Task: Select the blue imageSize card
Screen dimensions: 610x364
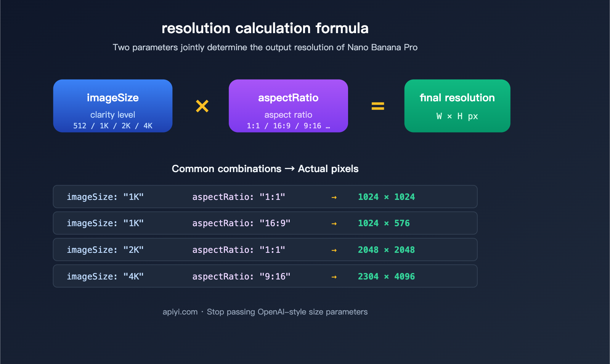Action: (113, 105)
